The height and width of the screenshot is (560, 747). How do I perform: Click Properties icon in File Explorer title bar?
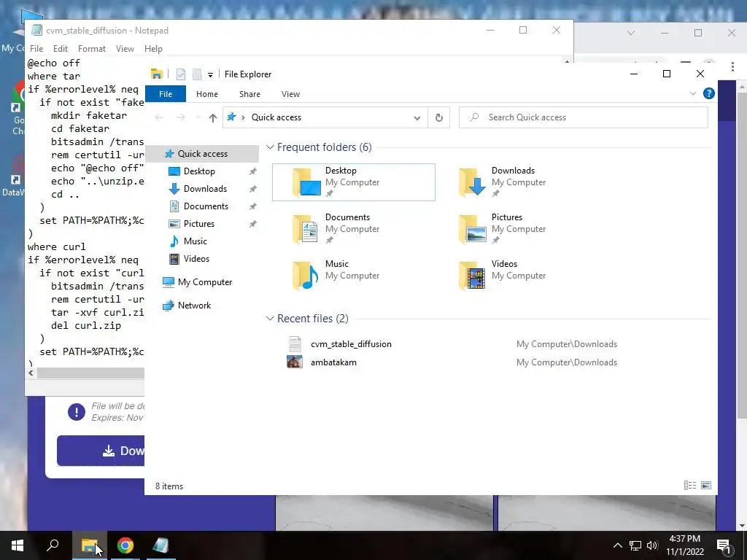181,74
